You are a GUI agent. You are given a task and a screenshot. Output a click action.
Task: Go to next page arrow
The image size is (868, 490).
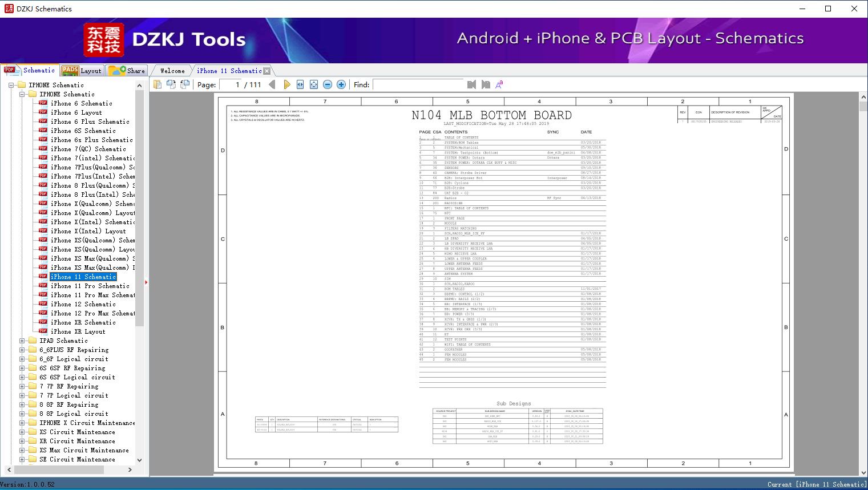(x=286, y=84)
